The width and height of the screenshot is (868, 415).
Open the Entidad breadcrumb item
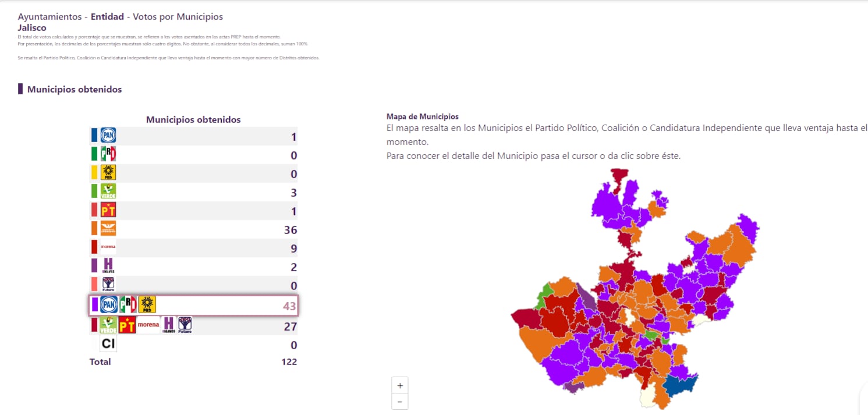107,17
